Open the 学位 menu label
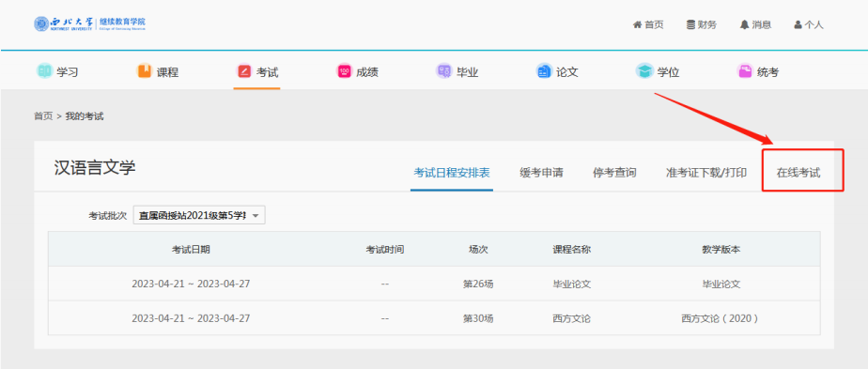868x369 pixels. (x=668, y=72)
